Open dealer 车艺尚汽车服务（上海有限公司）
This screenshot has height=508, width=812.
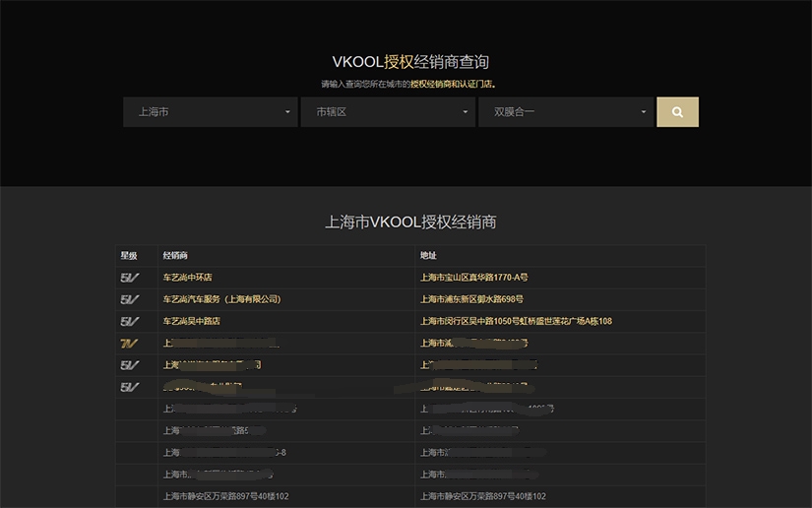click(221, 299)
